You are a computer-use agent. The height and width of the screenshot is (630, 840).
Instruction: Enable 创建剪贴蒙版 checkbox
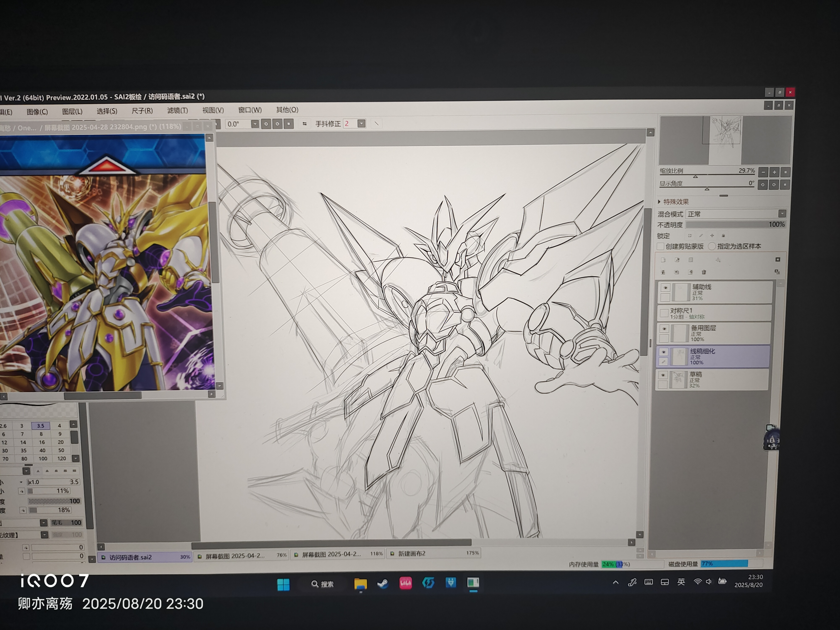coord(661,247)
